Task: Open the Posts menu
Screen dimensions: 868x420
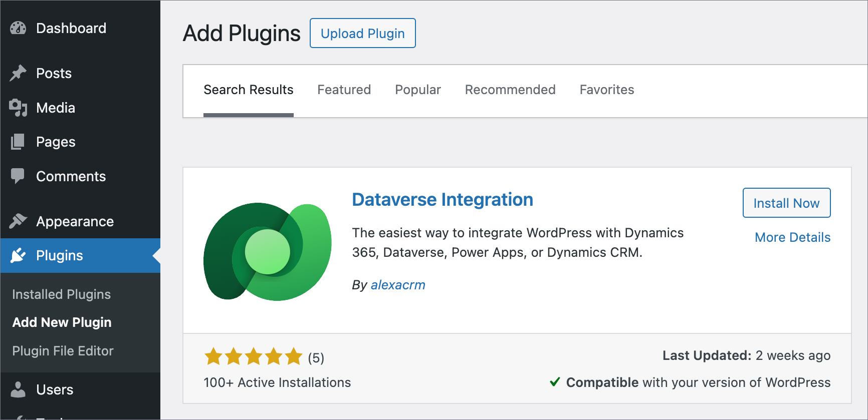Action: [80, 73]
